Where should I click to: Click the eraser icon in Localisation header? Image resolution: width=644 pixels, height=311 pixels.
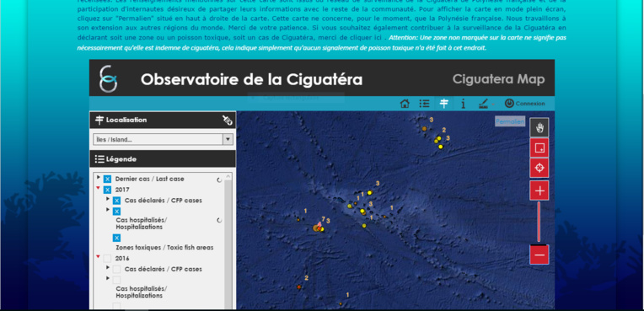[x=227, y=120]
